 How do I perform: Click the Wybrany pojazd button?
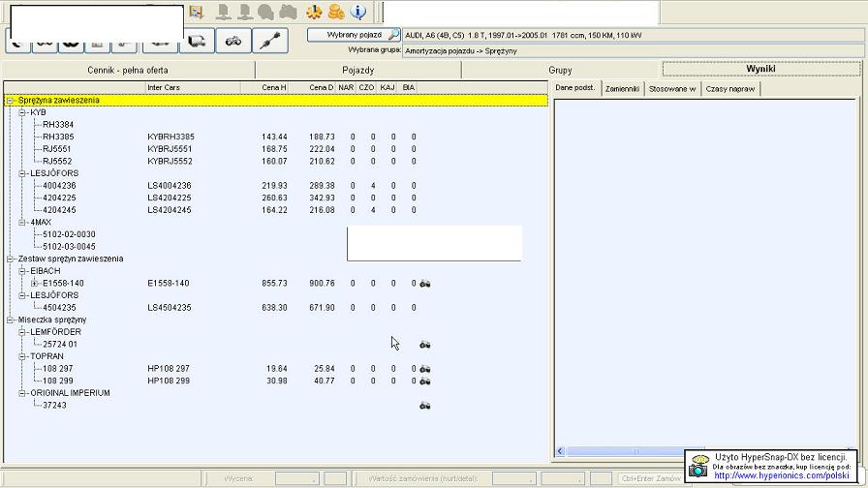[x=355, y=35]
